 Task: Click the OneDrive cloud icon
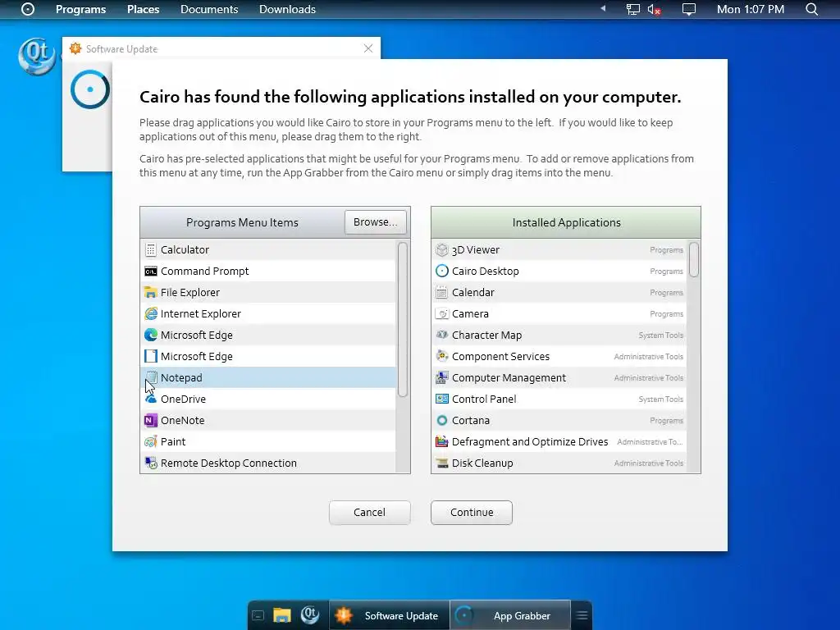click(x=151, y=399)
